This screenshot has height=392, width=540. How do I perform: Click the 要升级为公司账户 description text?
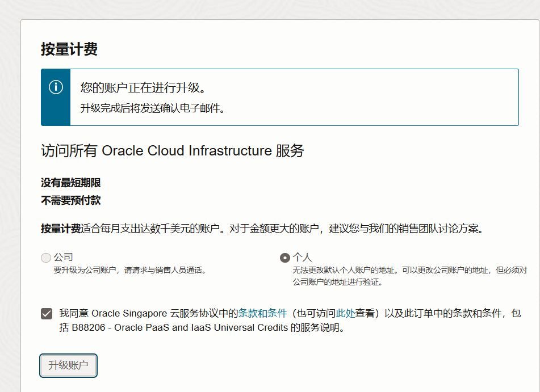pos(130,270)
